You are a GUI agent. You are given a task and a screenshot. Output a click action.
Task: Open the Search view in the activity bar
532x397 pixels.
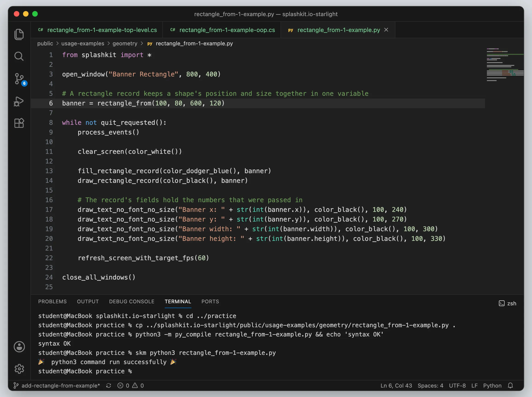[x=19, y=56]
